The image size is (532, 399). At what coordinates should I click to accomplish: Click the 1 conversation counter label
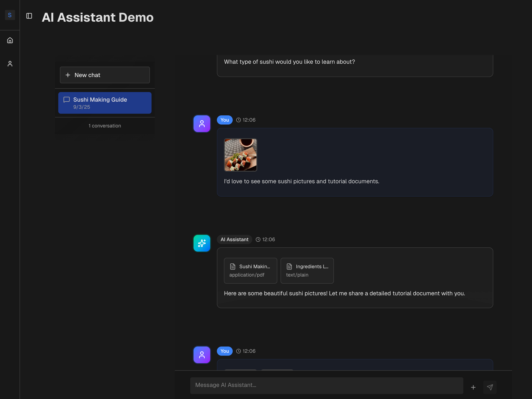point(105,126)
